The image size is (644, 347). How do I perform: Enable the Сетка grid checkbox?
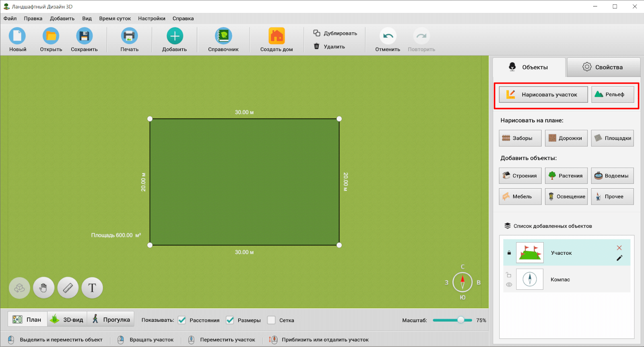coord(272,320)
